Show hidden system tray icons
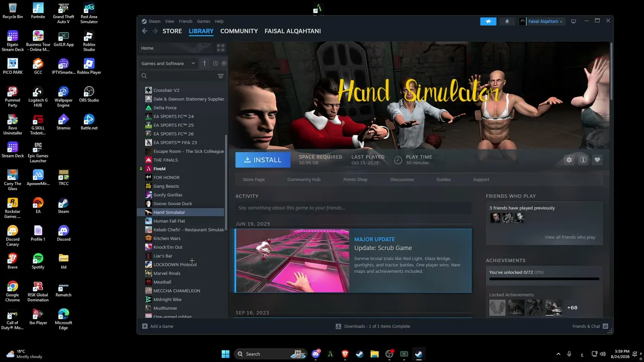 (x=558, y=354)
